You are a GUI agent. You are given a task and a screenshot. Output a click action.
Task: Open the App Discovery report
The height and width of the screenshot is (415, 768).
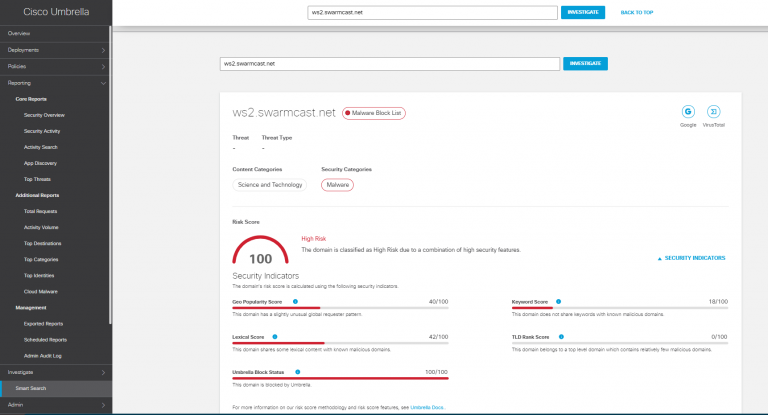click(40, 163)
